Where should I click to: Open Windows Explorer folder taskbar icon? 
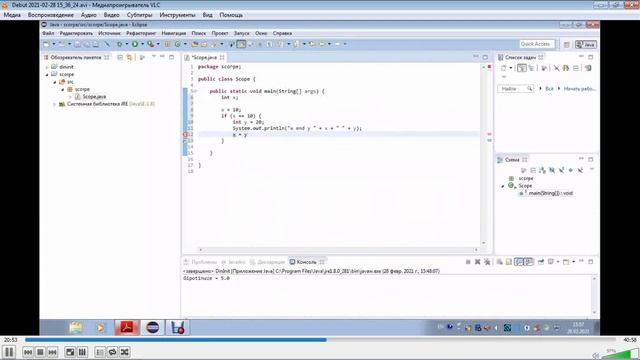click(76, 328)
